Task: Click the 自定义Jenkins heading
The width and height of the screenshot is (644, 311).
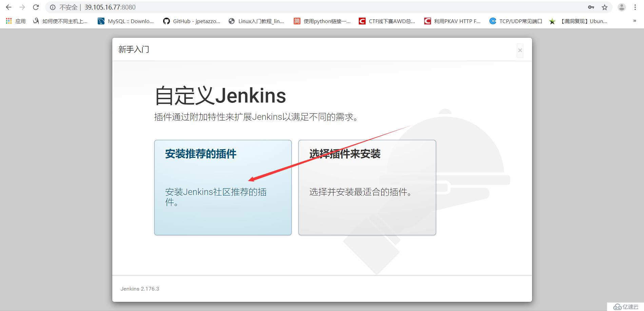Action: (x=220, y=95)
